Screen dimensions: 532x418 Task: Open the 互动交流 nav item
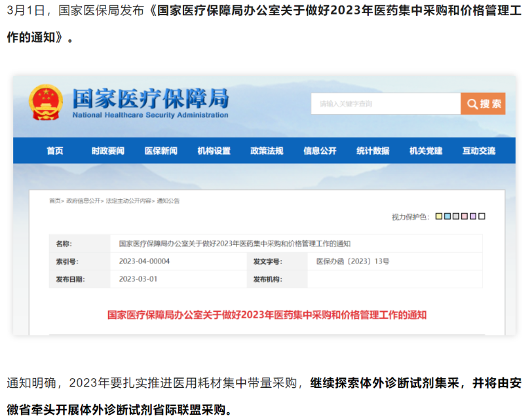479,151
